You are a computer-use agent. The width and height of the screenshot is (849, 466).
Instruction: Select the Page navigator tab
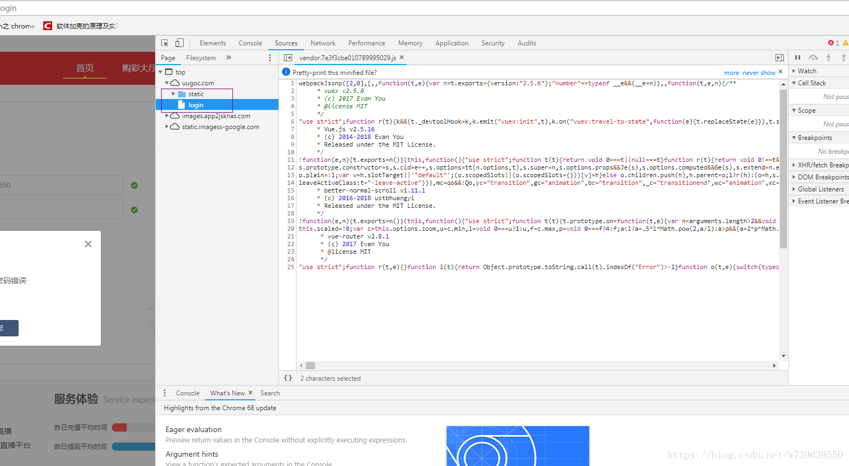[168, 57]
